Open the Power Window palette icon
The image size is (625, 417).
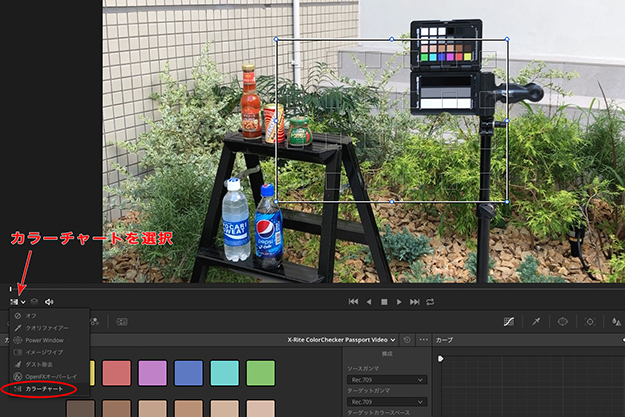click(563, 322)
